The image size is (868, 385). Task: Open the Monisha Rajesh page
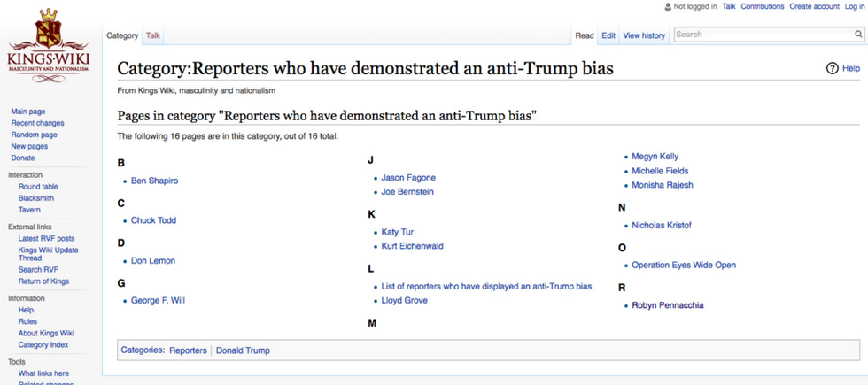(x=663, y=185)
